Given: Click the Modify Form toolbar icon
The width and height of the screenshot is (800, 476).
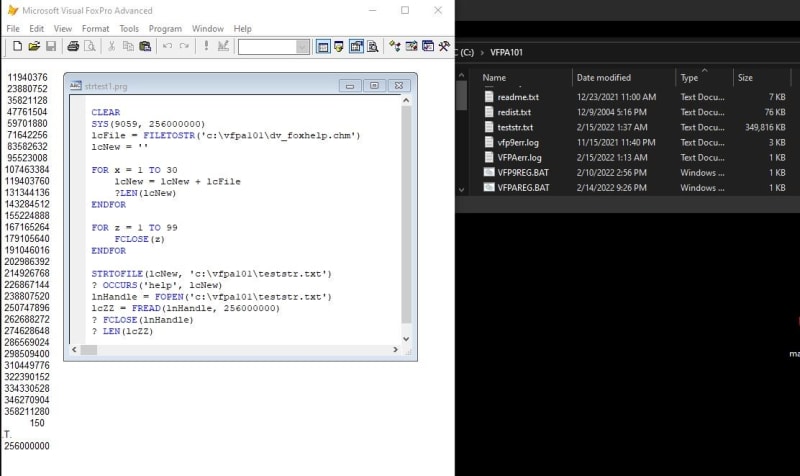Looking at the screenshot, I should (x=223, y=46).
